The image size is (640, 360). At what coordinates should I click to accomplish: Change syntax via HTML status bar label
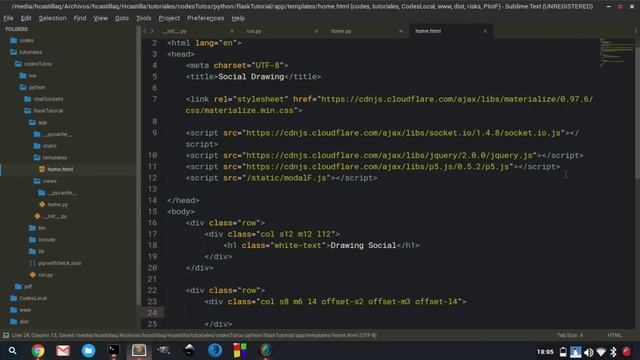[x=614, y=335]
